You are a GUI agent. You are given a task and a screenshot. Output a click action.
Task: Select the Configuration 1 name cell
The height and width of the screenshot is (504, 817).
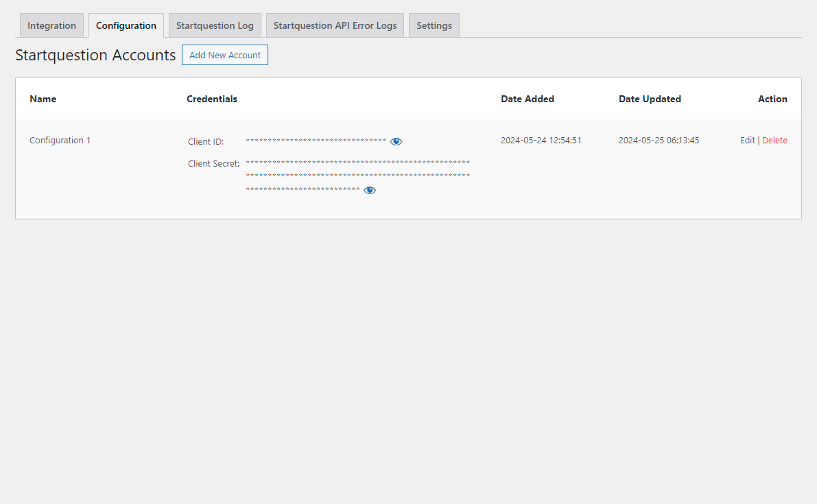pyautogui.click(x=60, y=140)
